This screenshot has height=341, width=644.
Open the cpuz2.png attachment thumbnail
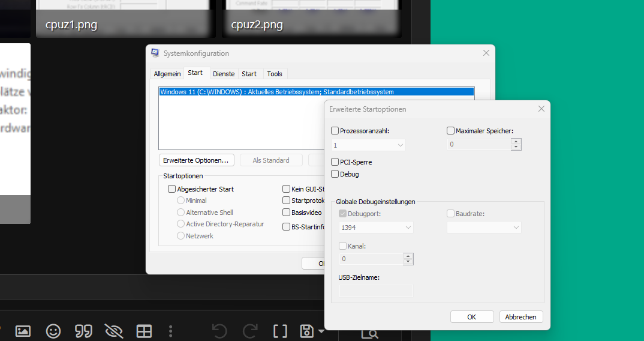pos(312,19)
